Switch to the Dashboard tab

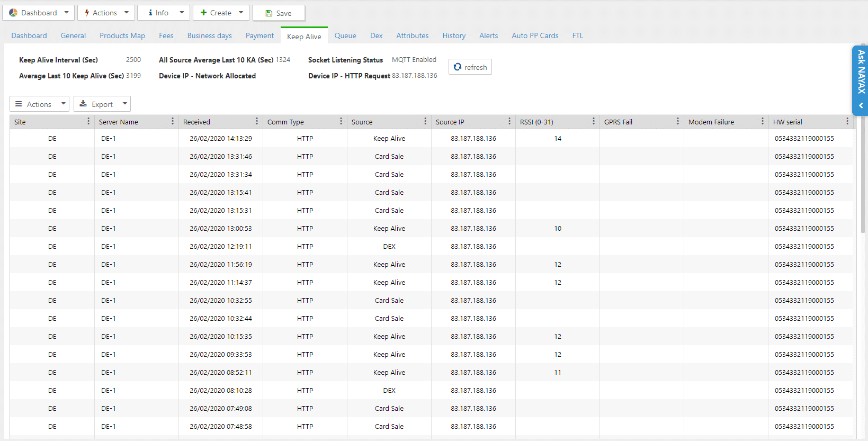(29, 35)
